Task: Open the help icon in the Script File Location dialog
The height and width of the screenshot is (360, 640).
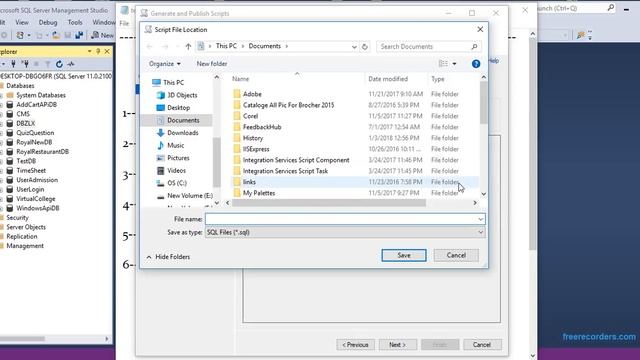Action: [476, 64]
